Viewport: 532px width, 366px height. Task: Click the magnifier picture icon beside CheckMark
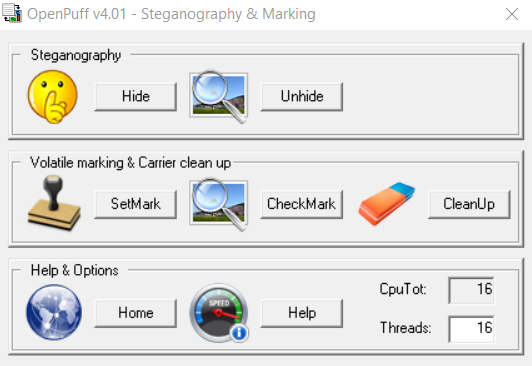pyautogui.click(x=219, y=205)
